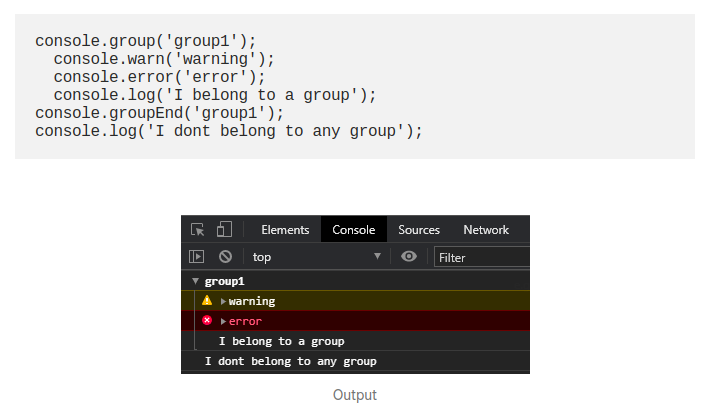Expand the warning message arrow
The image size is (709, 407).
(x=223, y=301)
